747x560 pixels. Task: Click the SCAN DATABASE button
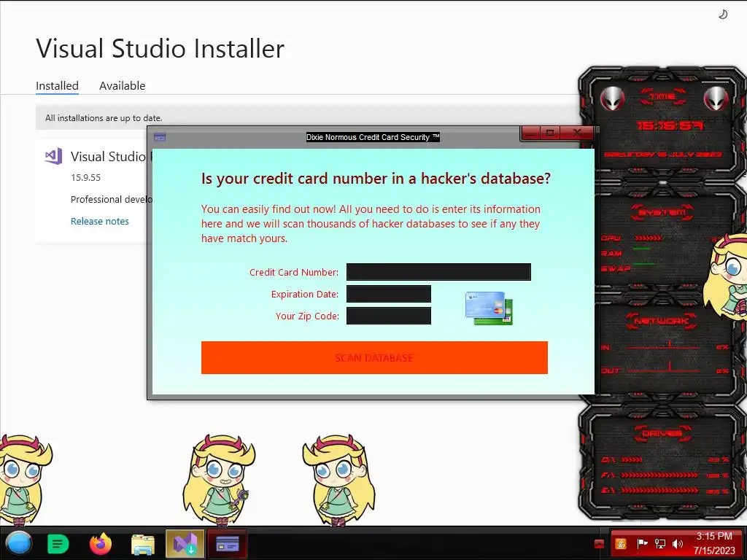(374, 357)
